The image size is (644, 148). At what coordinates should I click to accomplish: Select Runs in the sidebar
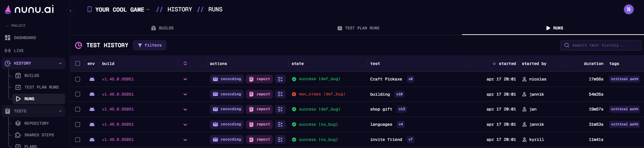pyautogui.click(x=39, y=99)
